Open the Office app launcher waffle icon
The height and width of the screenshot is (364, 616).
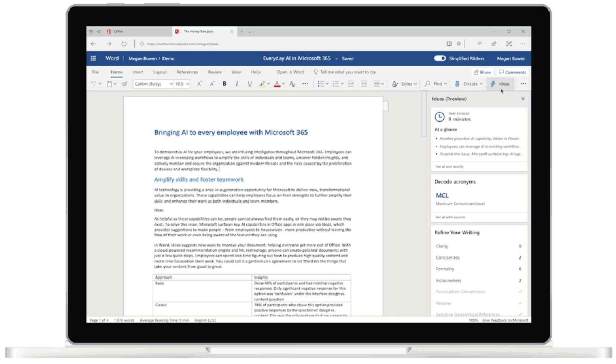point(93,58)
